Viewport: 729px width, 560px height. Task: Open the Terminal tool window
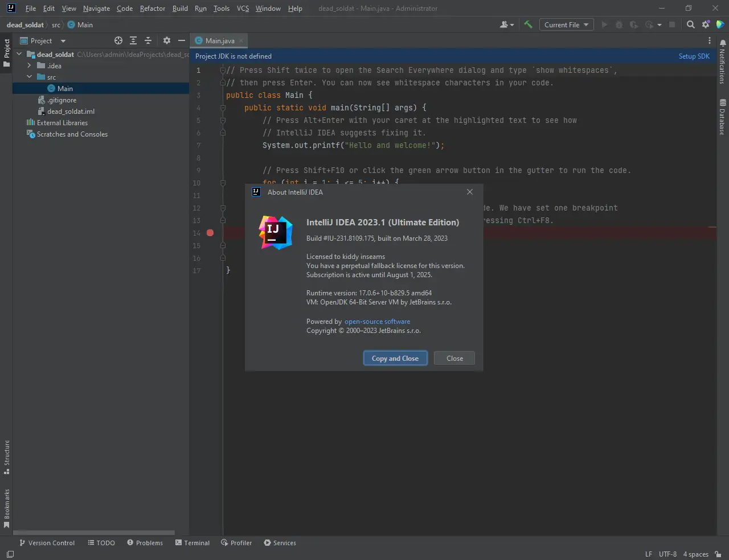[x=193, y=543]
